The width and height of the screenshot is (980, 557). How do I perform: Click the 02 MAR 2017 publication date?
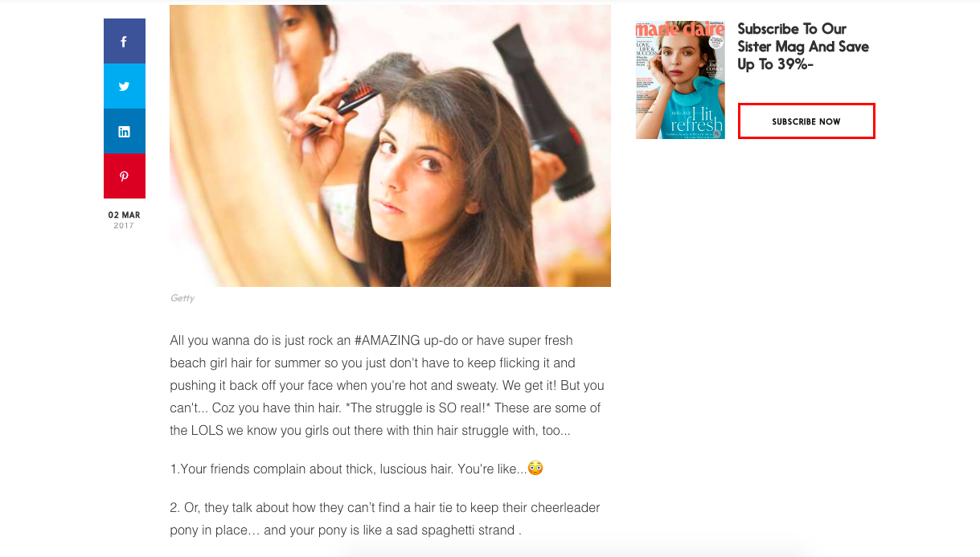coord(124,220)
